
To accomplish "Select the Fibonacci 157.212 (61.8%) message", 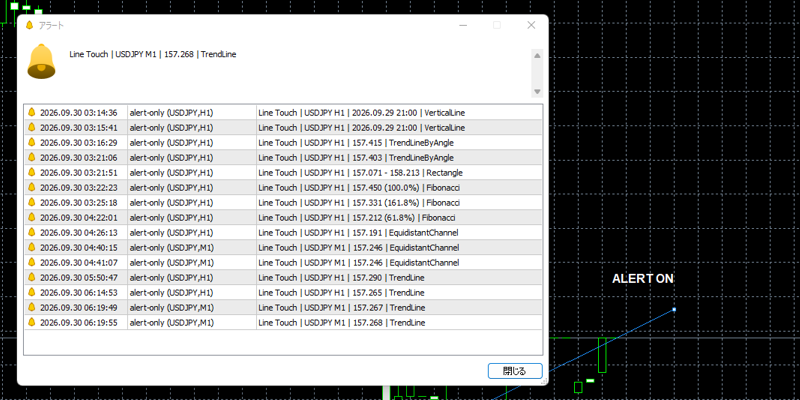I will (357, 217).
